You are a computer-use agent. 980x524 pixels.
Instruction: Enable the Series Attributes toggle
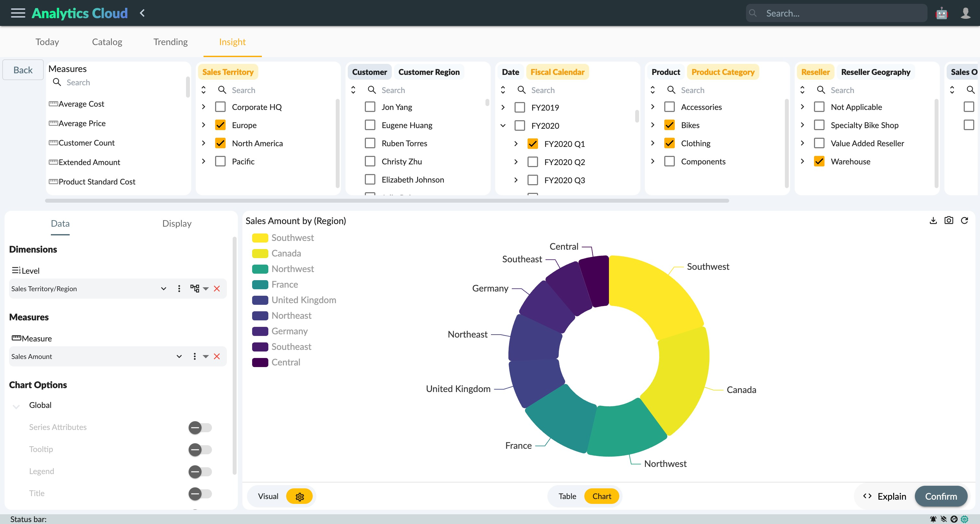pos(200,427)
